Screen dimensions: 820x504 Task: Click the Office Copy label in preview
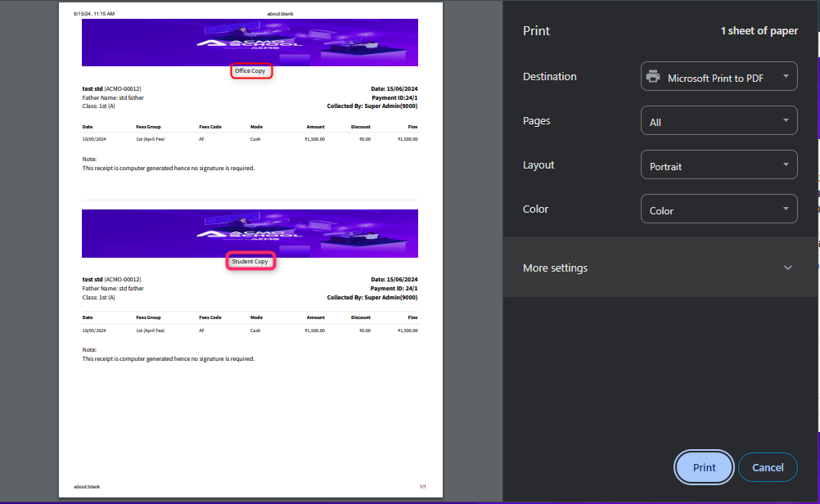coord(250,71)
